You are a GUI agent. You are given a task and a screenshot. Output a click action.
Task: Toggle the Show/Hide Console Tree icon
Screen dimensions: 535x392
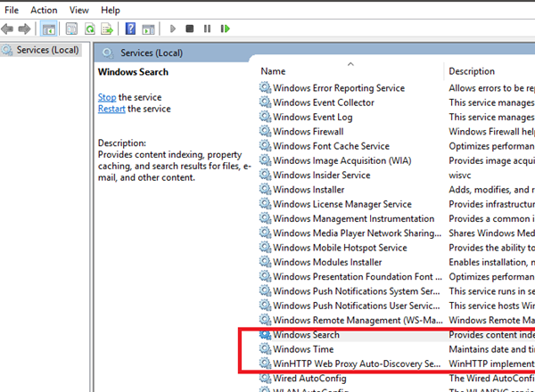(x=48, y=29)
